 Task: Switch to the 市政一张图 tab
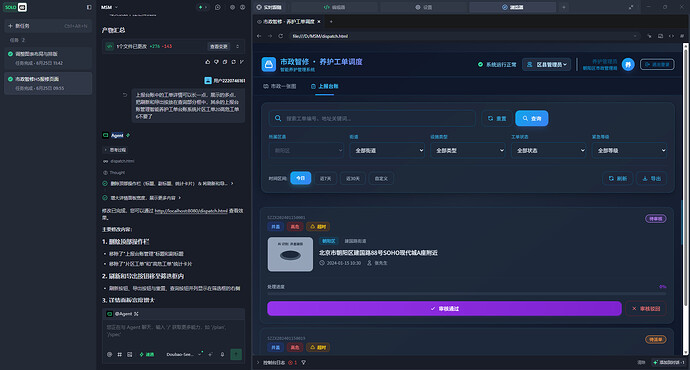(280, 86)
